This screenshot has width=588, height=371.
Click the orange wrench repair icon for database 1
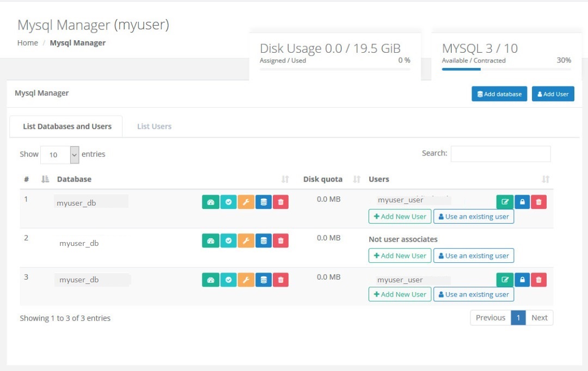pyautogui.click(x=246, y=202)
